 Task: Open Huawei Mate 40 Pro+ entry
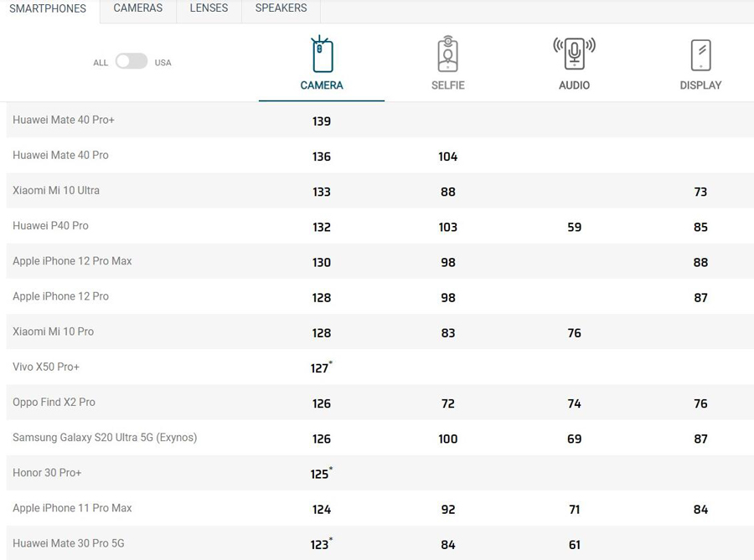(x=64, y=121)
